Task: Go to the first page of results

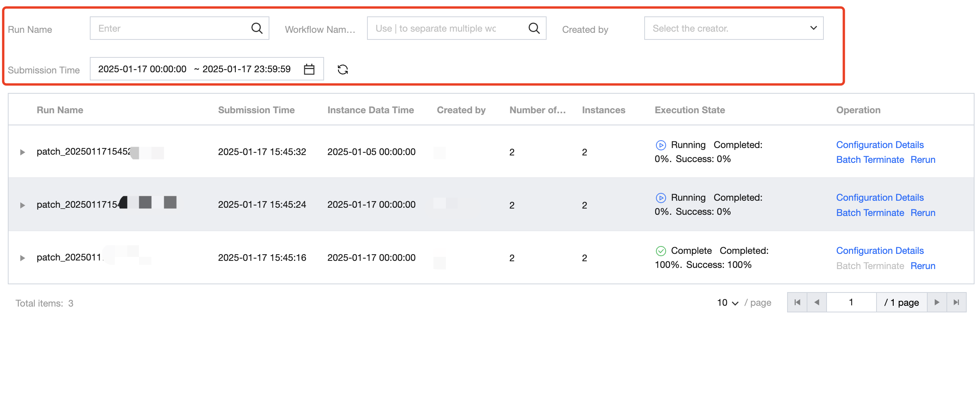Action: (x=797, y=302)
